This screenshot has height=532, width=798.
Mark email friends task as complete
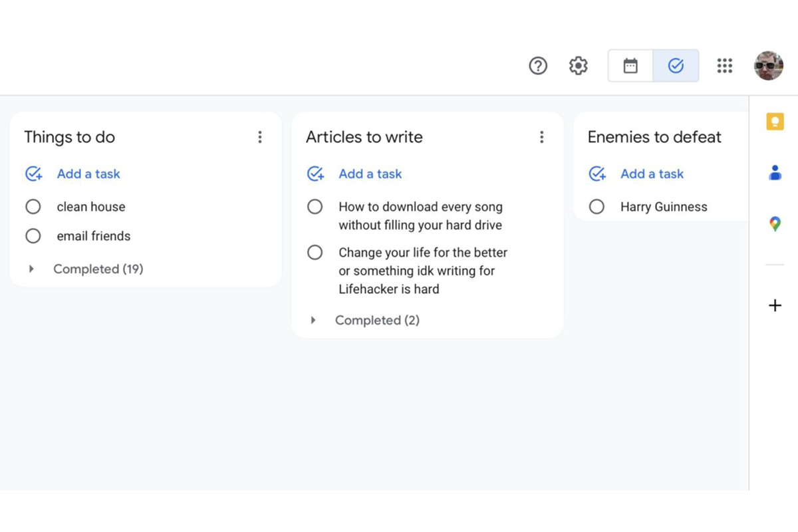[x=33, y=236]
